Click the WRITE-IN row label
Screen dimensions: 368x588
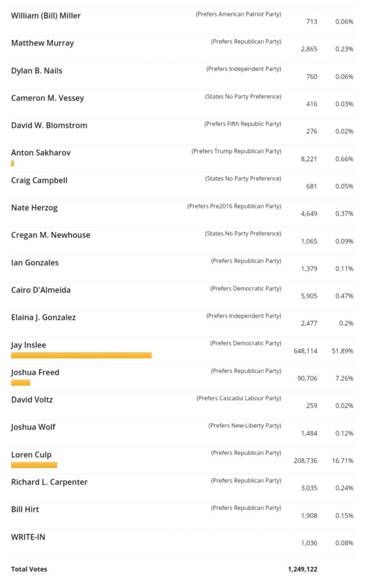[28, 537]
